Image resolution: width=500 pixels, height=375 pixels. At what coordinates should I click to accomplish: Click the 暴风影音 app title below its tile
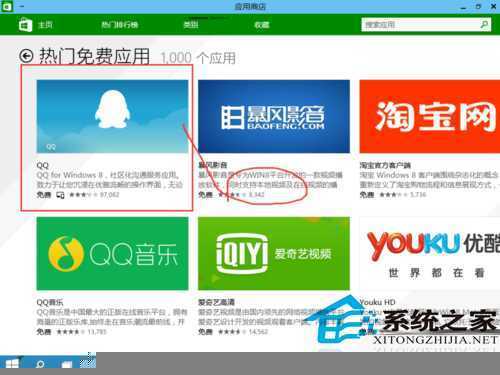(x=213, y=165)
